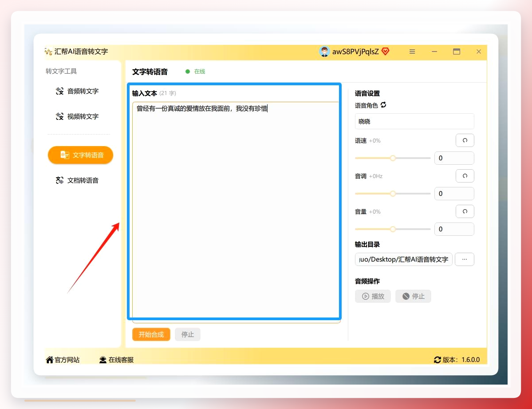Image resolution: width=532 pixels, height=409 pixels.
Task: Open 音频转文字 tool in sidebar
Action: point(77,91)
